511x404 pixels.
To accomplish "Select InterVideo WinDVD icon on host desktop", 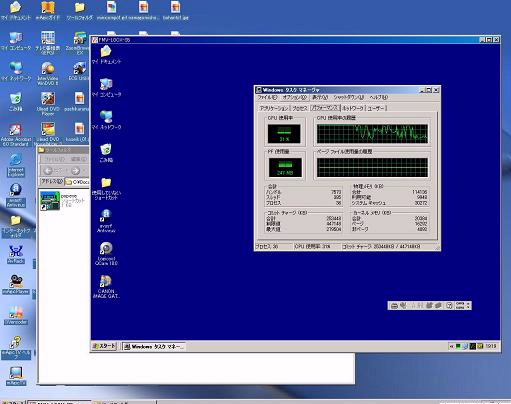I will tap(48, 74).
